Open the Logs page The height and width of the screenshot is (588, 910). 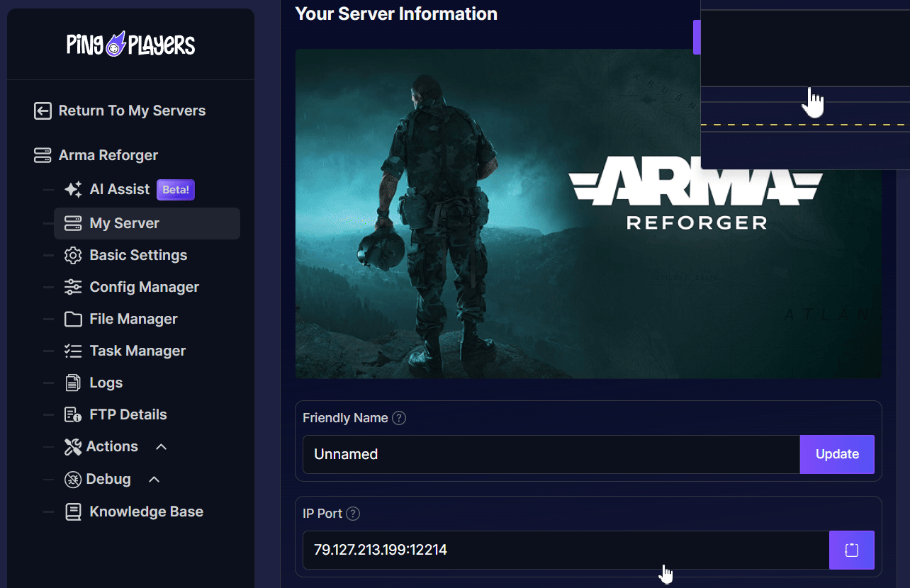point(106,383)
